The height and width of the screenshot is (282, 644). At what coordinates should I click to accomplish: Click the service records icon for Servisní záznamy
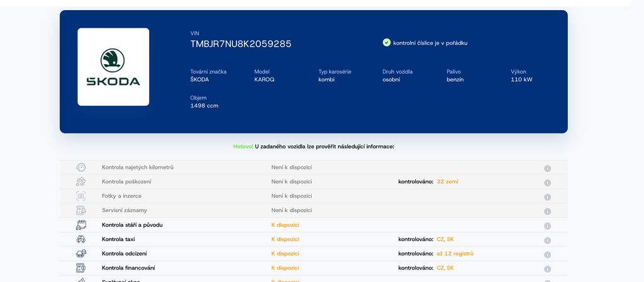[81, 210]
